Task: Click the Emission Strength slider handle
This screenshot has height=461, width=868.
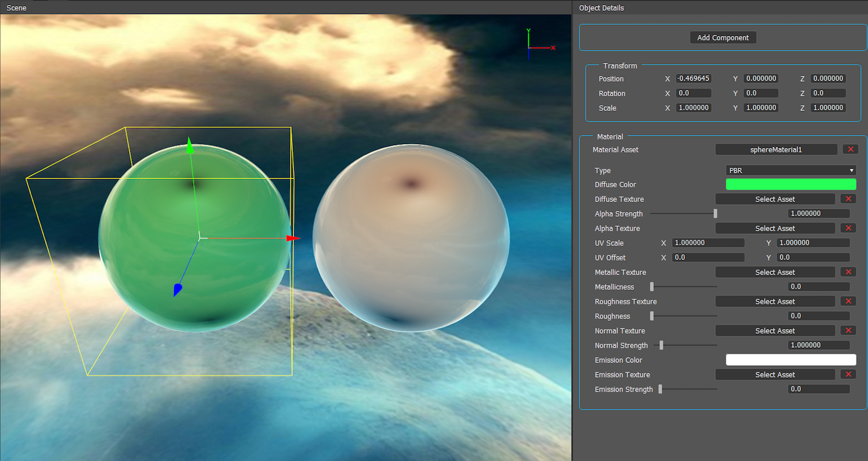Action: click(660, 389)
